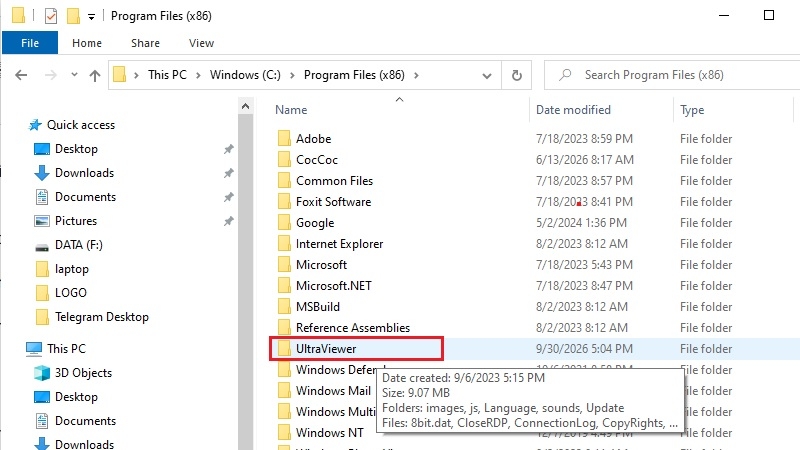
Task: Open Telegram Desktop folder in sidebar
Action: point(102,317)
